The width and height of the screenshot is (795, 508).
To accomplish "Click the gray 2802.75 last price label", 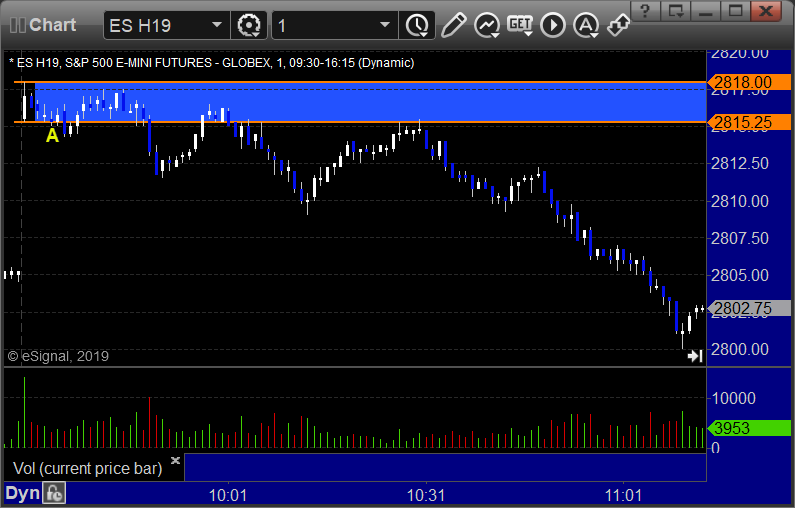I will coord(749,308).
